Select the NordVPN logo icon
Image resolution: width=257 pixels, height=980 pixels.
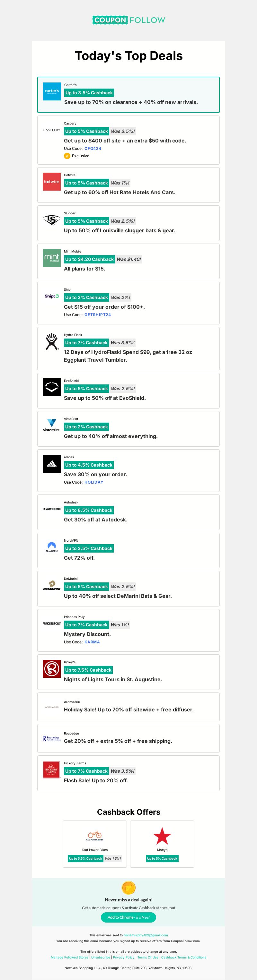[x=52, y=547]
